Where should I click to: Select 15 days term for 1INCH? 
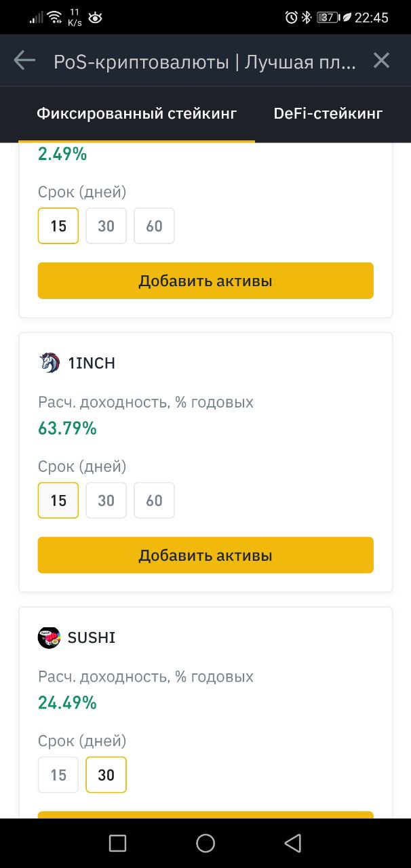click(58, 500)
